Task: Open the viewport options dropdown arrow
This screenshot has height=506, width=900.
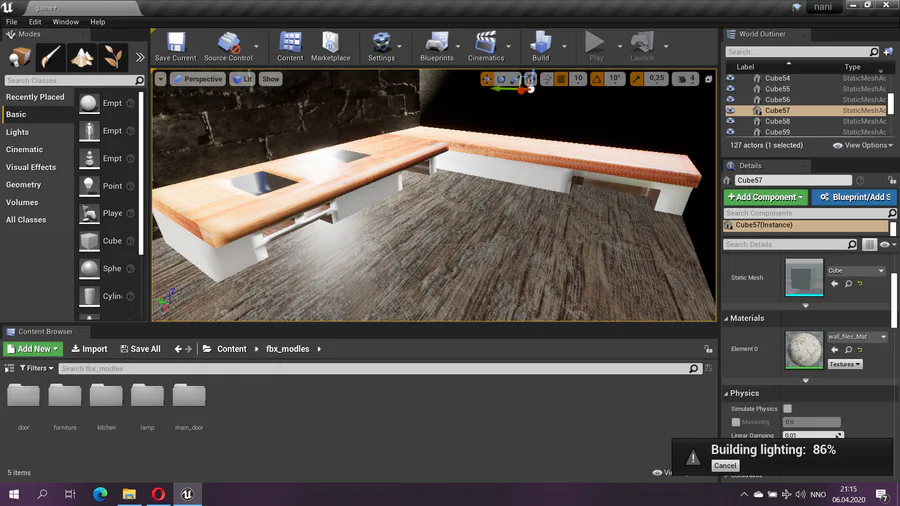Action: 160,79
